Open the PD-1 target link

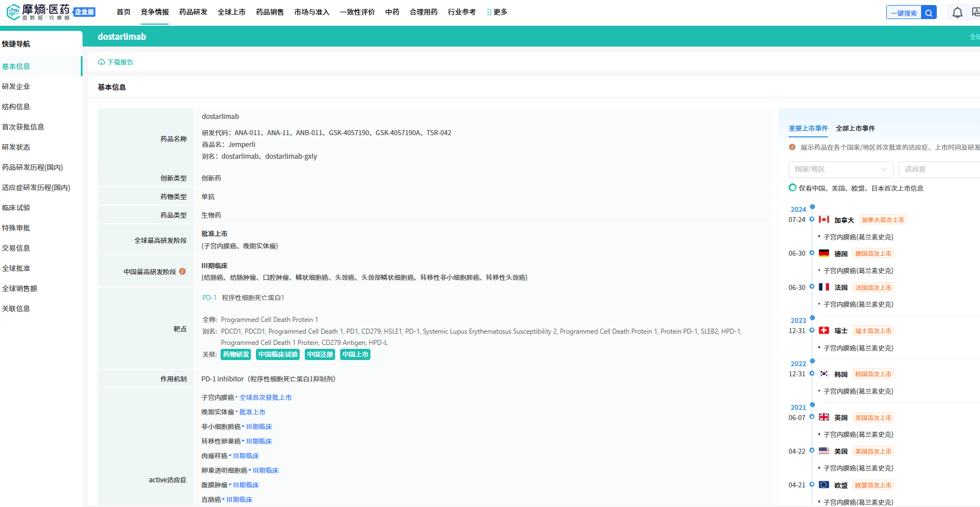[x=209, y=298]
